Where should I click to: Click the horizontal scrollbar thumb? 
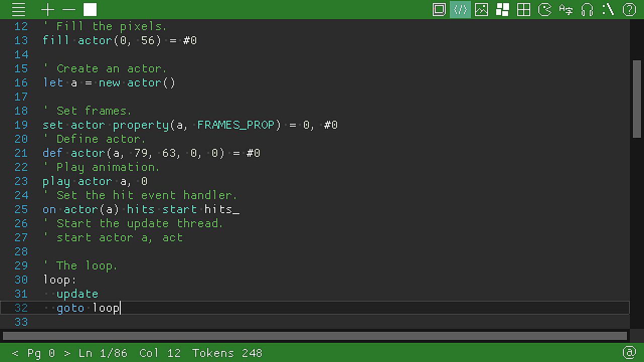315,335
